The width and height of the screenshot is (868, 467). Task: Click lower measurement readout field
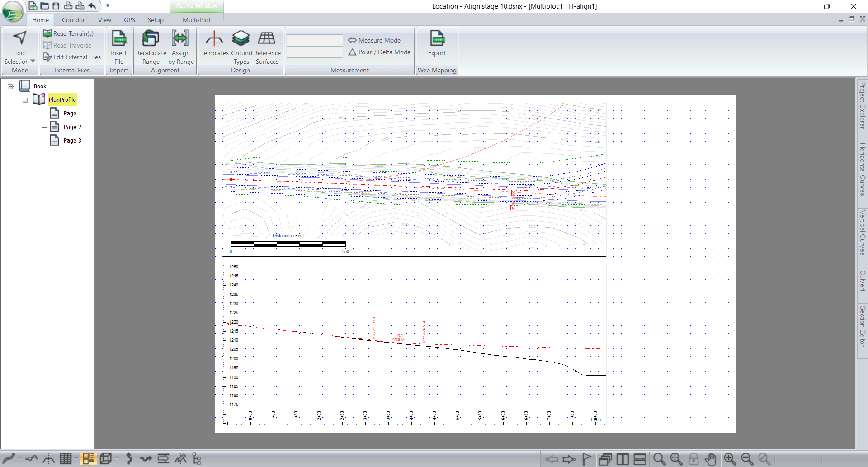point(315,52)
